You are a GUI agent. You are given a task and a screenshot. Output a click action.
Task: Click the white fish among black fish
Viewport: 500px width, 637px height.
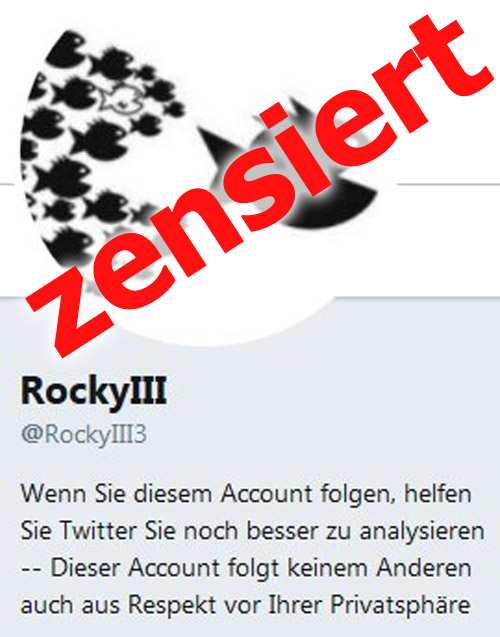click(x=121, y=99)
